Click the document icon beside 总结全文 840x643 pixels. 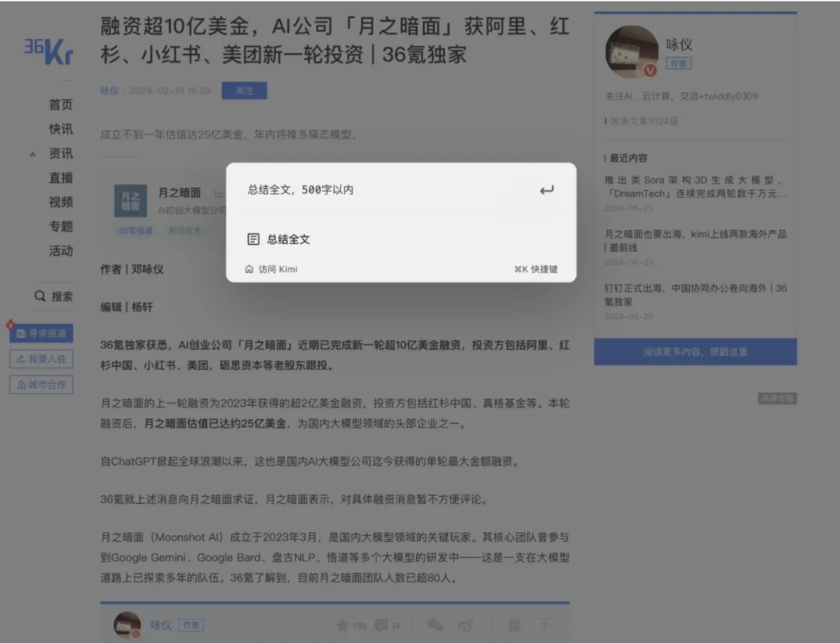coord(254,239)
